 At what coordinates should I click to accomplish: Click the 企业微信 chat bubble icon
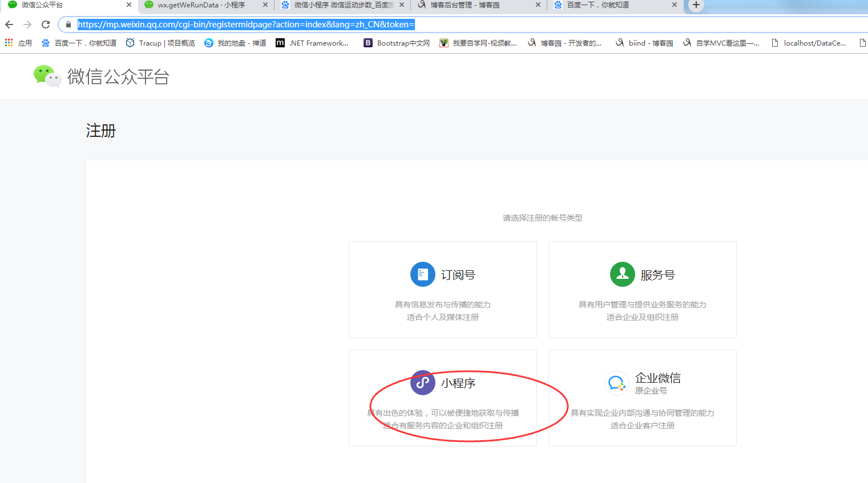[617, 383]
